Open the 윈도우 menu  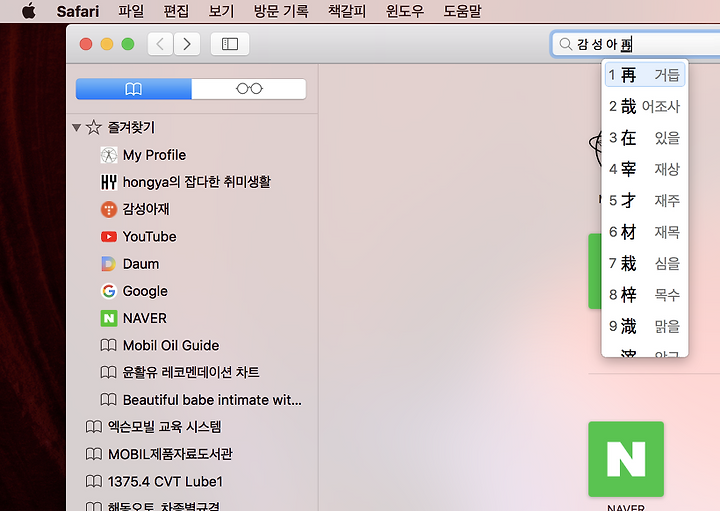(x=405, y=11)
